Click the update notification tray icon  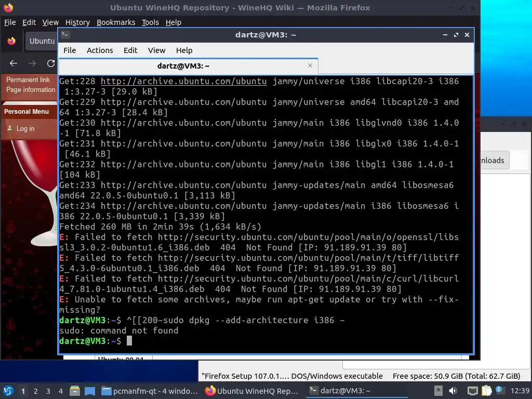(500, 390)
